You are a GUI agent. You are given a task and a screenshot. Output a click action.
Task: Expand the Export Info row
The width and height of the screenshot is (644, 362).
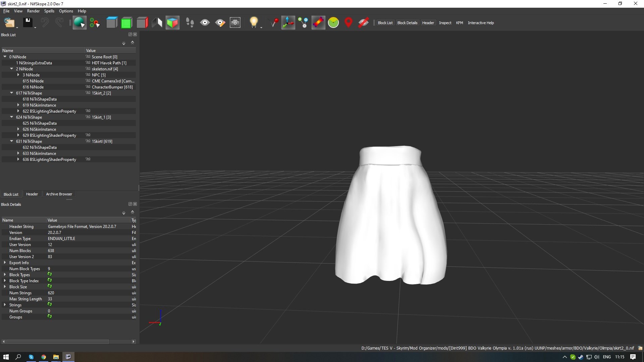[5, 262]
